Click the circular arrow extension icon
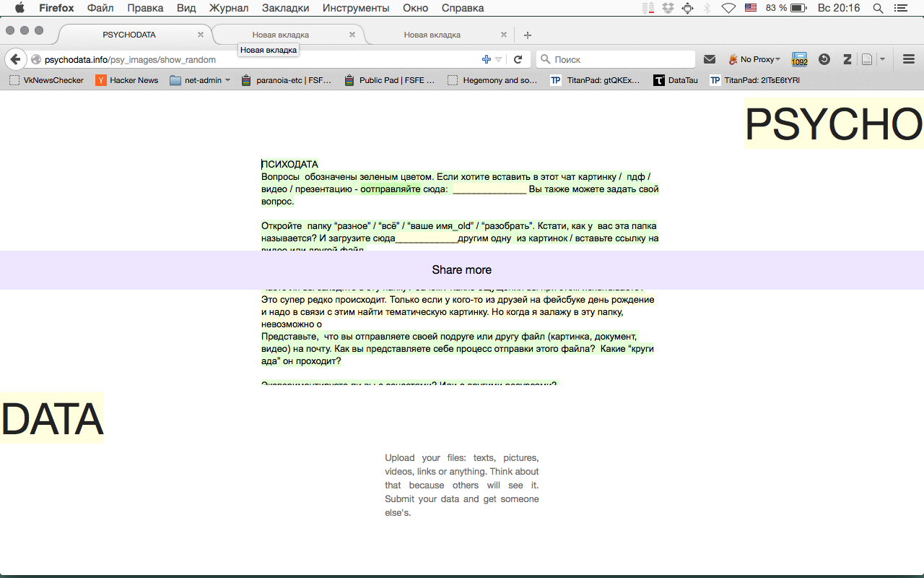The height and width of the screenshot is (578, 924). tap(824, 59)
